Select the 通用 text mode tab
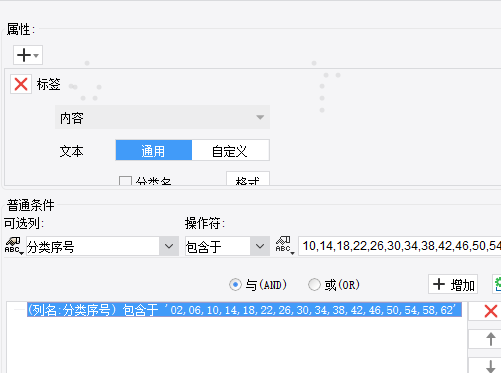 click(x=154, y=151)
